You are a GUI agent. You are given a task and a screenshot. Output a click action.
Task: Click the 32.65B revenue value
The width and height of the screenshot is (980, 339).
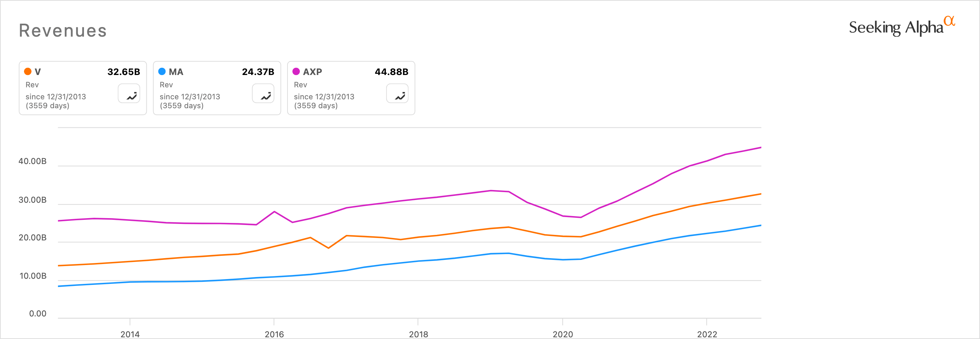tap(124, 72)
